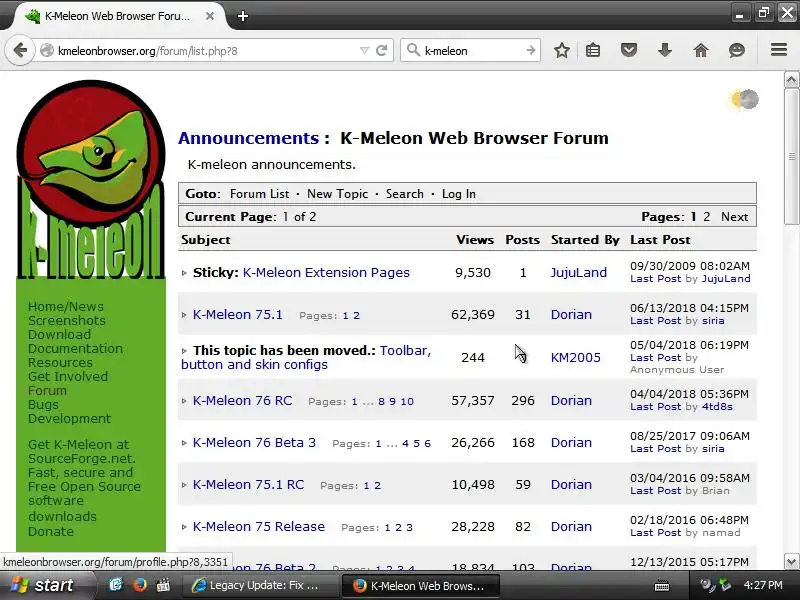Go to Home page icon
Image resolution: width=800 pixels, height=600 pixels.
pyautogui.click(x=701, y=50)
